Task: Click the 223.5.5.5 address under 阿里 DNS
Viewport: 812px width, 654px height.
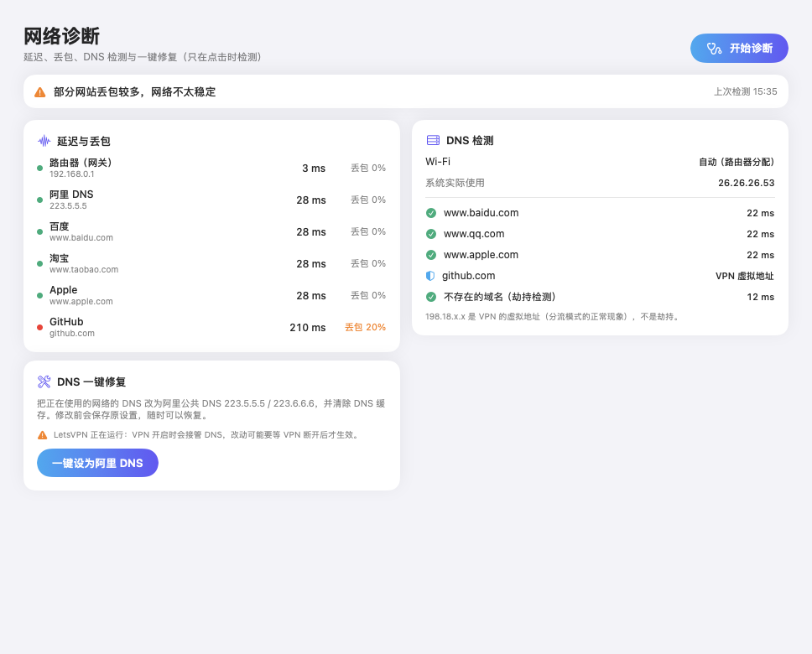Action: 68,206
